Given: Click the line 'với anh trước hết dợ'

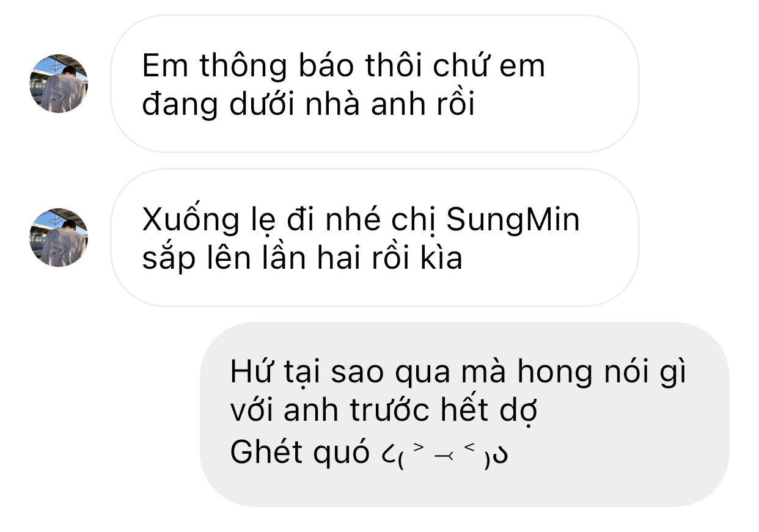Looking at the screenshot, I should coord(384,412).
